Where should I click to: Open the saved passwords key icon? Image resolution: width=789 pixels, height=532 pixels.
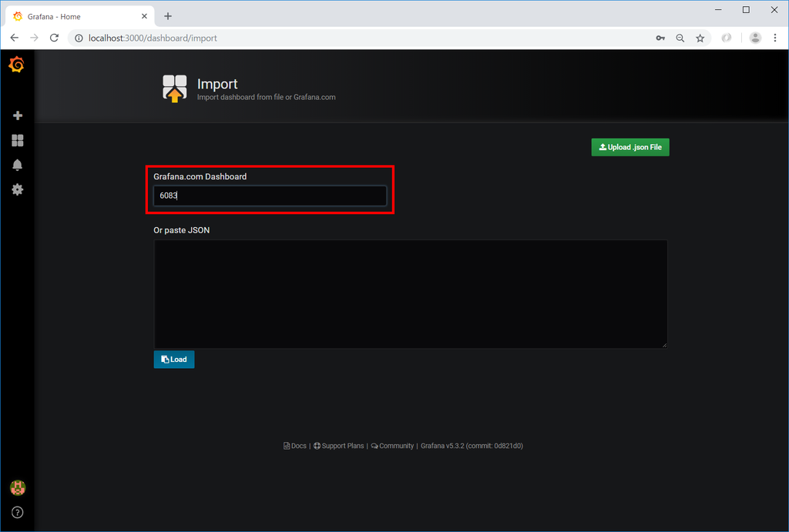coord(660,38)
